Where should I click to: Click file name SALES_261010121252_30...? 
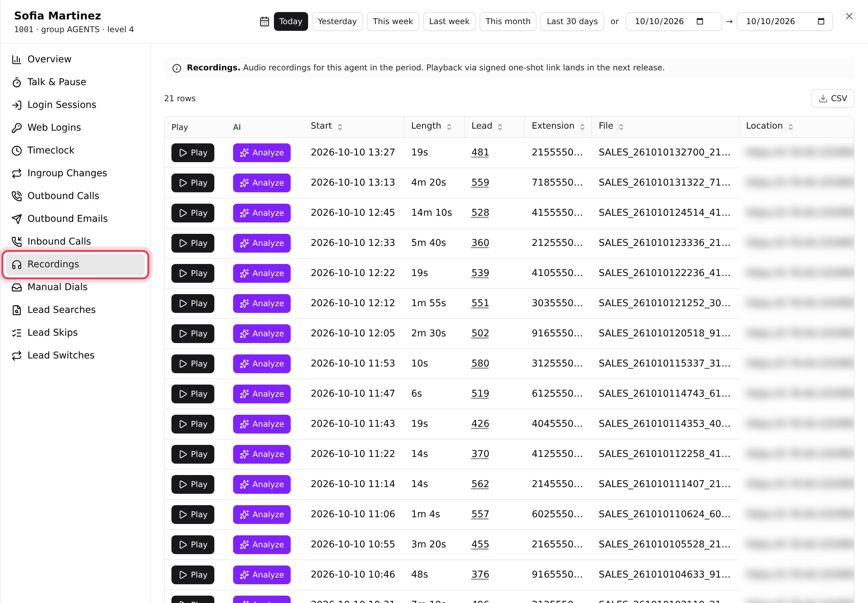(x=664, y=303)
